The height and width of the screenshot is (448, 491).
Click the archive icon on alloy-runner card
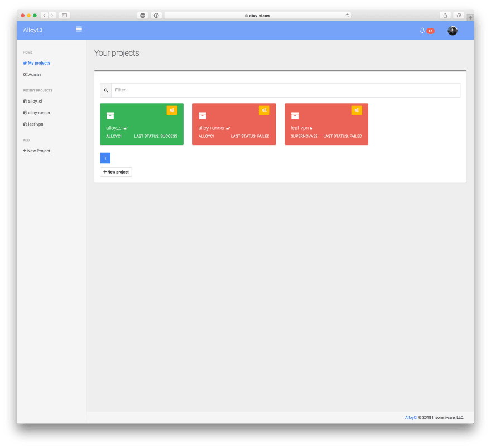pos(203,115)
